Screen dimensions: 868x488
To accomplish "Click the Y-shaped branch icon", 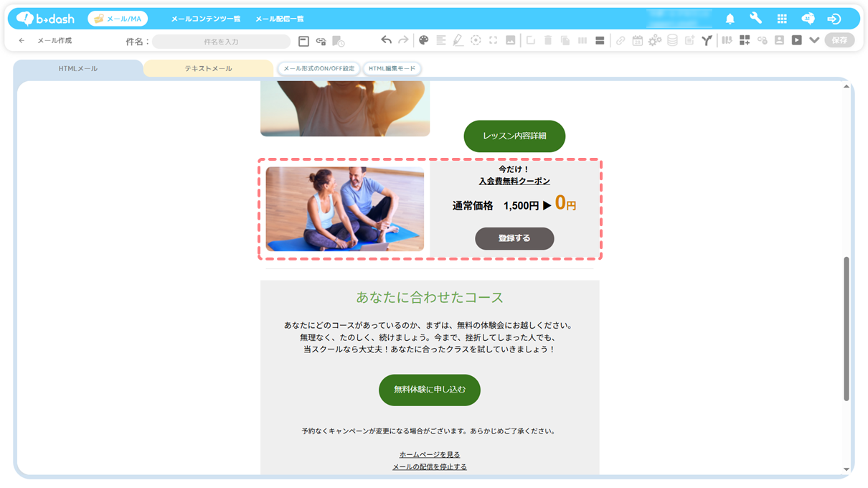I will (707, 40).
